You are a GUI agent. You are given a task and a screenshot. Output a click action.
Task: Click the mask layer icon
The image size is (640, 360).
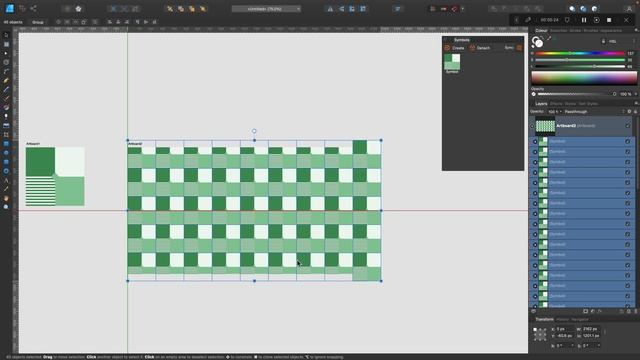pyautogui.click(x=585, y=311)
